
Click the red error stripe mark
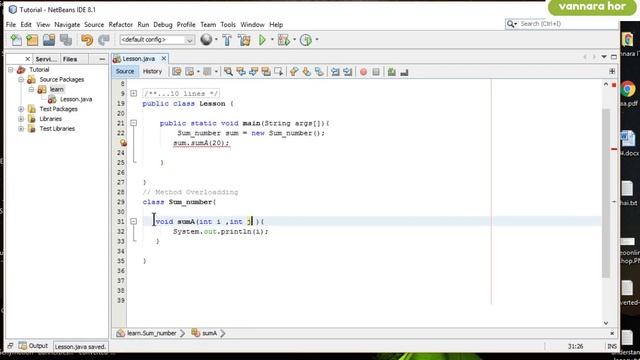pos(614,149)
